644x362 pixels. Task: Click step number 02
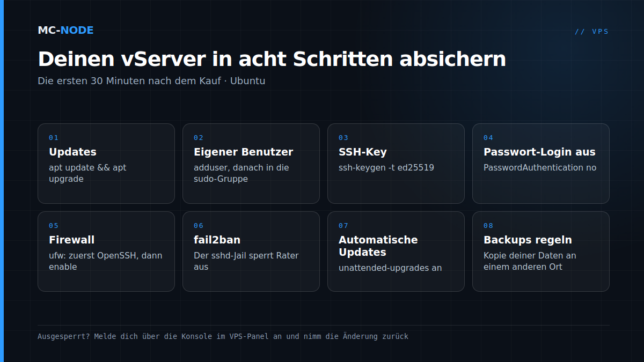(x=199, y=138)
